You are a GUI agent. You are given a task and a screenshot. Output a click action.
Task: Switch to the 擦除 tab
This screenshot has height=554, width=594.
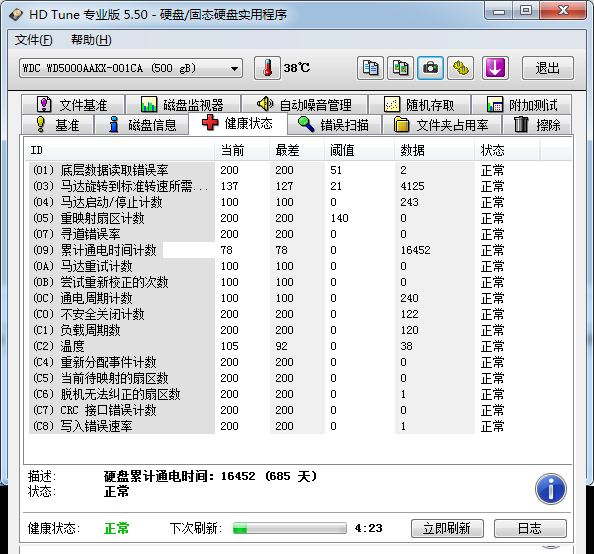click(537, 125)
